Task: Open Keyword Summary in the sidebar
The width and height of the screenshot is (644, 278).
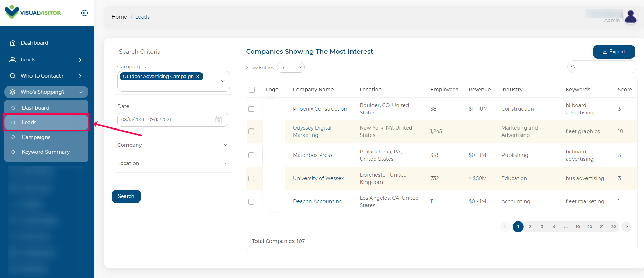Action: pyautogui.click(x=46, y=152)
